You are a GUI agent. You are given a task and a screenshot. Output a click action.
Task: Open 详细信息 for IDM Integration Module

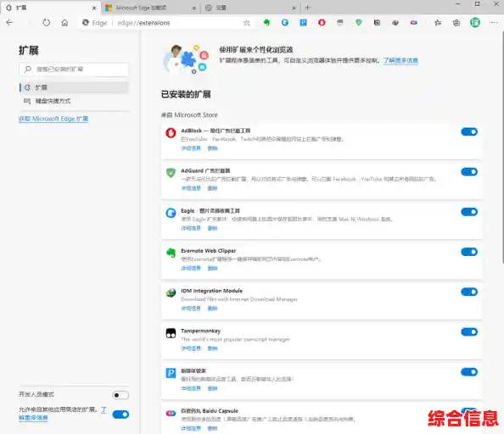pos(191,309)
